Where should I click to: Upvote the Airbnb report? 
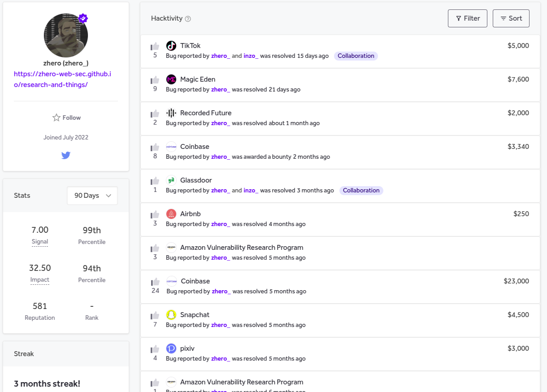click(155, 214)
